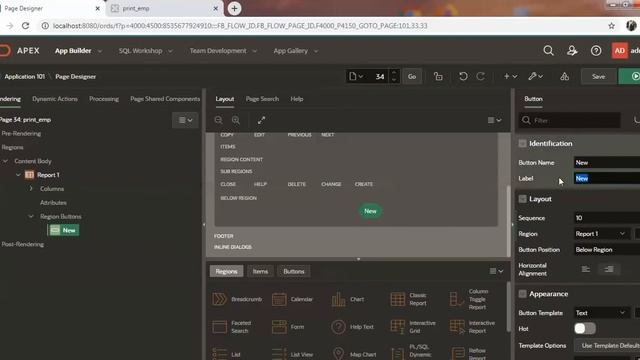This screenshot has width=640, height=360.
Task: Select the Interactive Grid region icon
Action: 398,327
